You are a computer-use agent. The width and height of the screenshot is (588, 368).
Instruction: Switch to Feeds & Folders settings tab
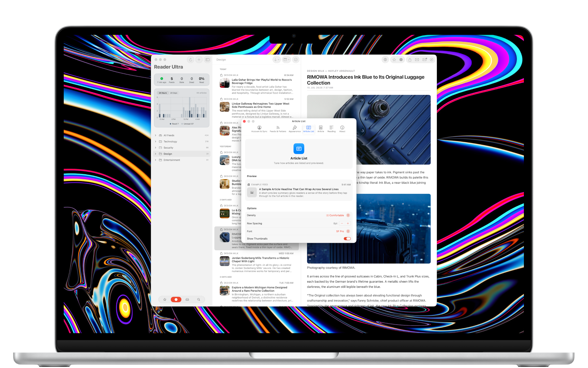click(278, 129)
